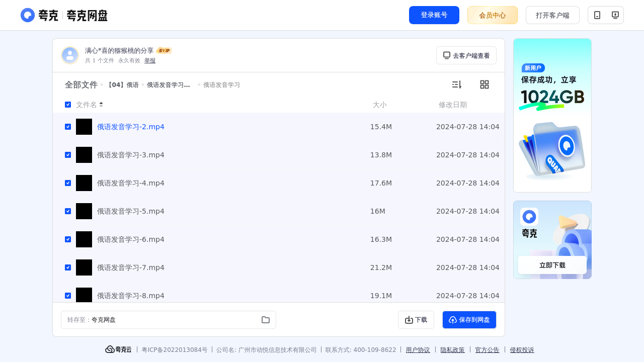
Task: Open file 俄语发音学习-3.mp4
Action: 131,155
